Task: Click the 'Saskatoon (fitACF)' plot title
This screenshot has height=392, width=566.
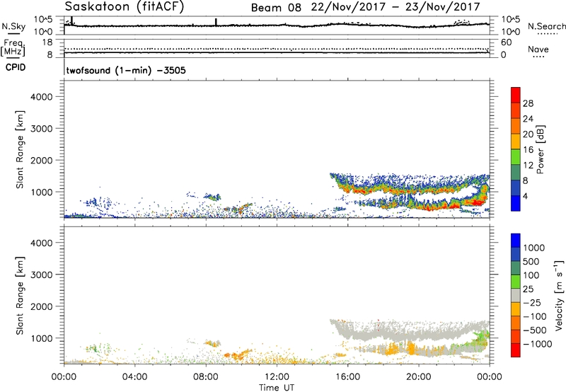Action: 125,7
